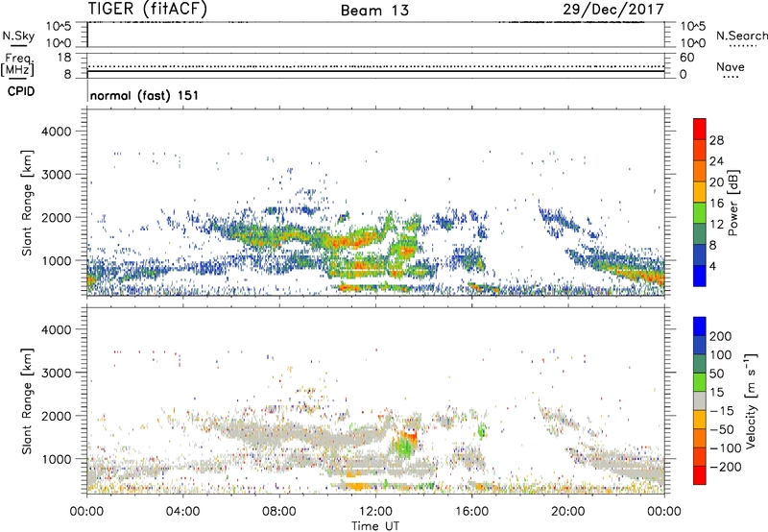Click the 29/Dec/2017 date label

[x=613, y=10]
